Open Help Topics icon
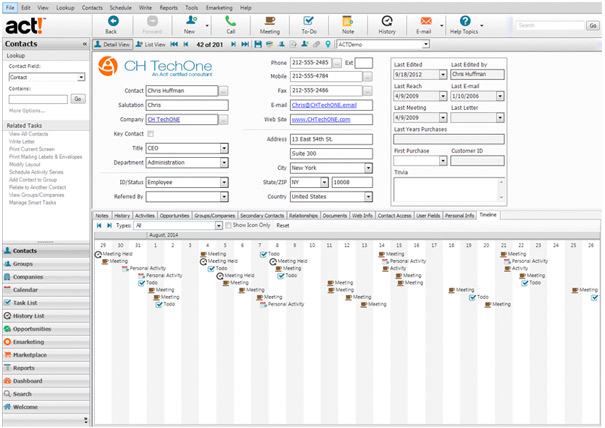Viewport: 605px width, 428px height. [x=465, y=21]
